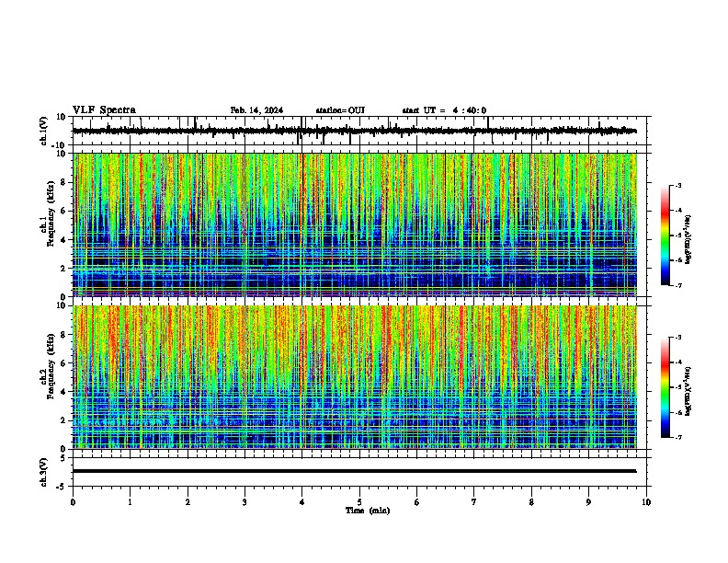The image size is (728, 563).
Task: Click the log(PSD) label beside ch.2 colorbar
Action: click(688, 391)
